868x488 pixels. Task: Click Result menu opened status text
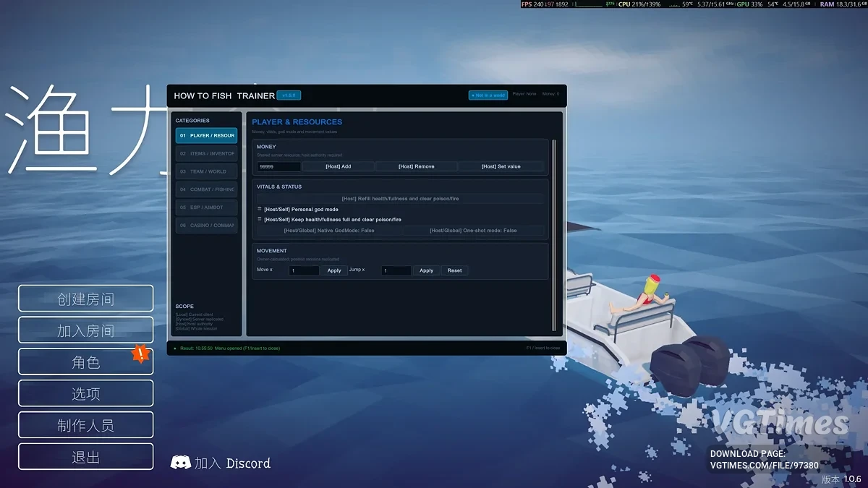[x=230, y=348]
